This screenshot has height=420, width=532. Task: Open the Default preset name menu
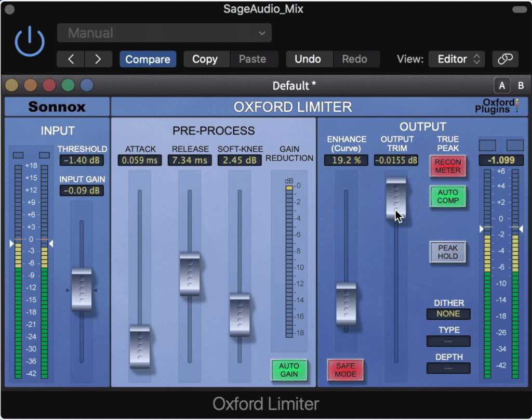click(294, 86)
